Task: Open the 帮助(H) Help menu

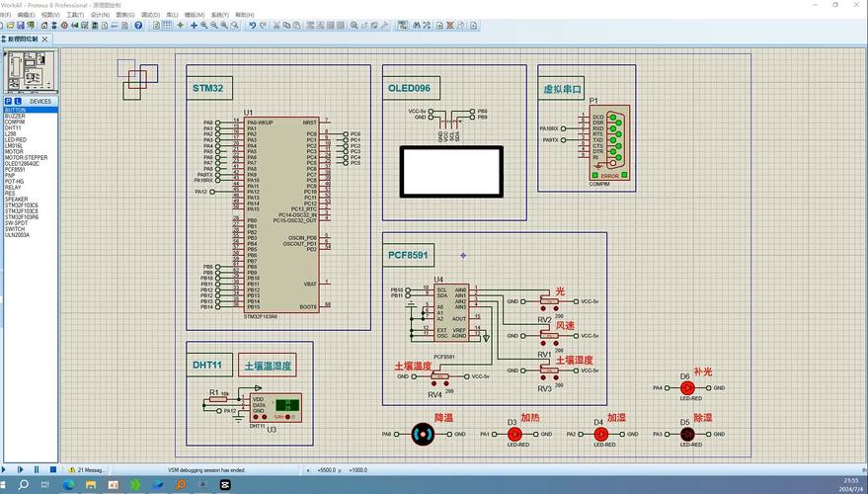Action: [245, 15]
